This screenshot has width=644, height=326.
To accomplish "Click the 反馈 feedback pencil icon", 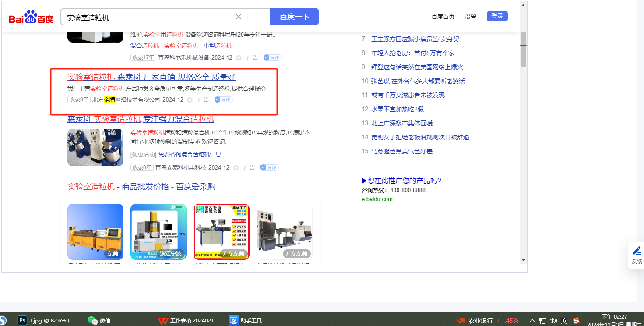I will pyautogui.click(x=637, y=251).
